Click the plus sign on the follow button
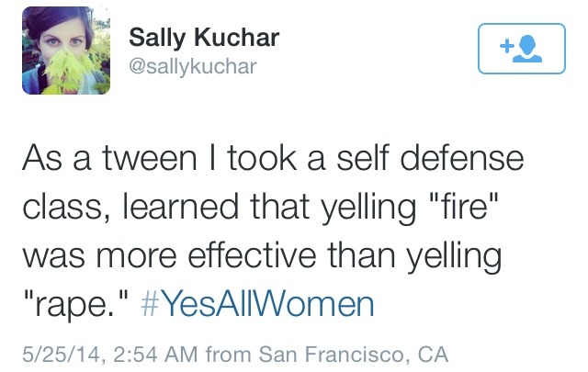The height and width of the screenshot is (372, 588). (x=506, y=46)
